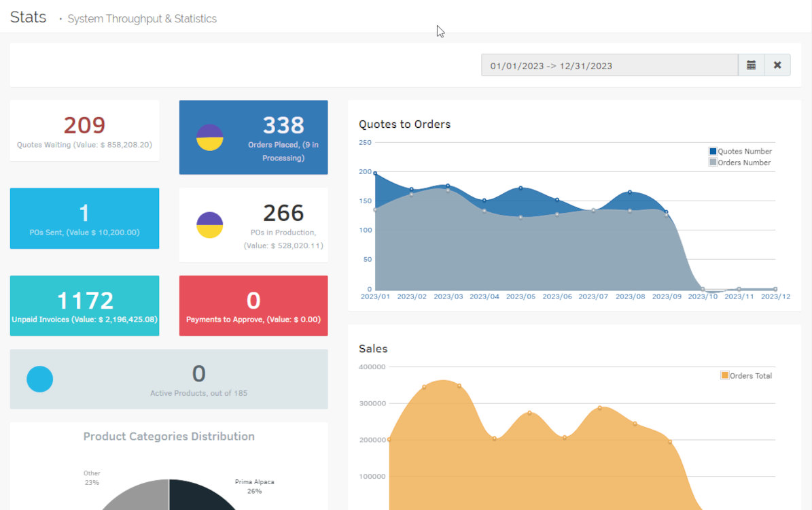The width and height of the screenshot is (812, 510).
Task: Open the 209 Quotes Waiting card
Action: pos(84,131)
